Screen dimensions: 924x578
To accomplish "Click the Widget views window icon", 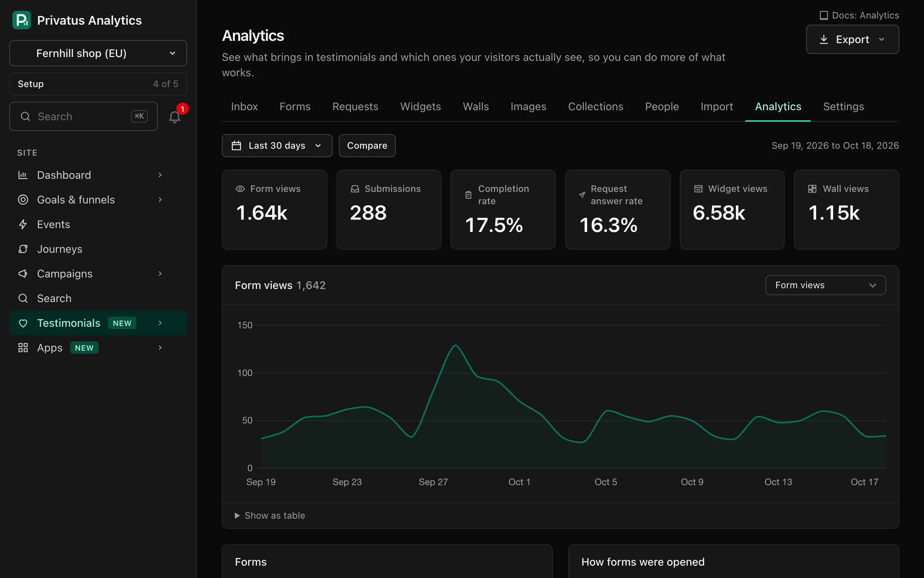I will [x=698, y=189].
